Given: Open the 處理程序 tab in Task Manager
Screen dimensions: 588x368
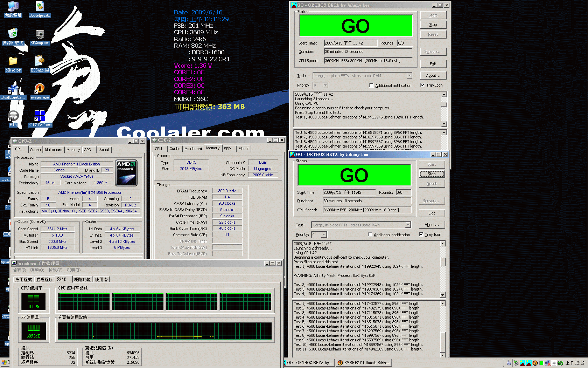Looking at the screenshot, I should tap(44, 279).
